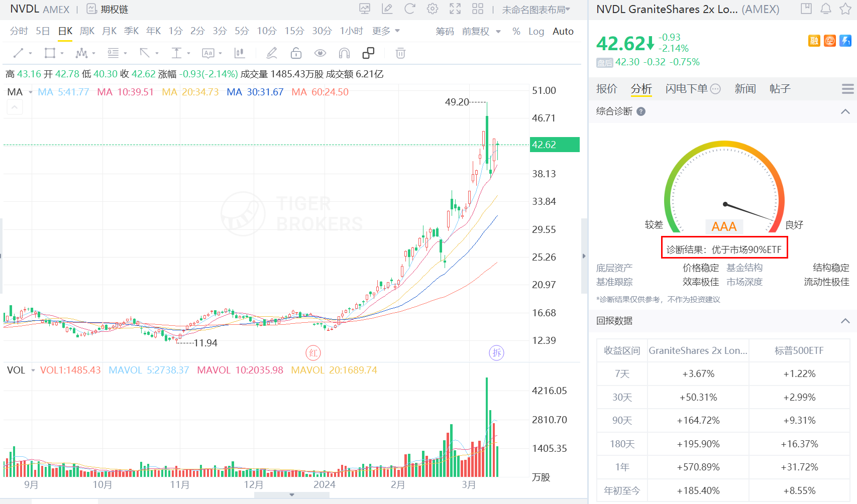Toggle the drawings lock icon

(x=296, y=53)
